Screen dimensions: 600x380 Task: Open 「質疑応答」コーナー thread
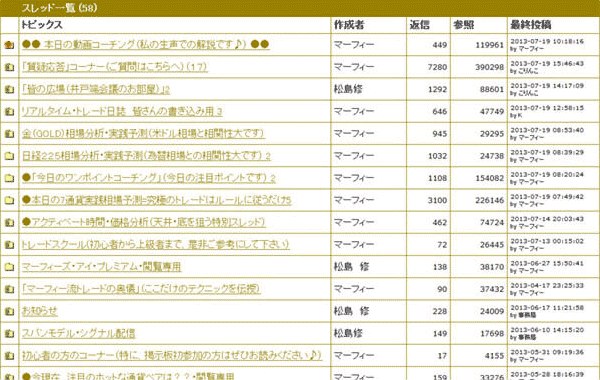(x=114, y=67)
